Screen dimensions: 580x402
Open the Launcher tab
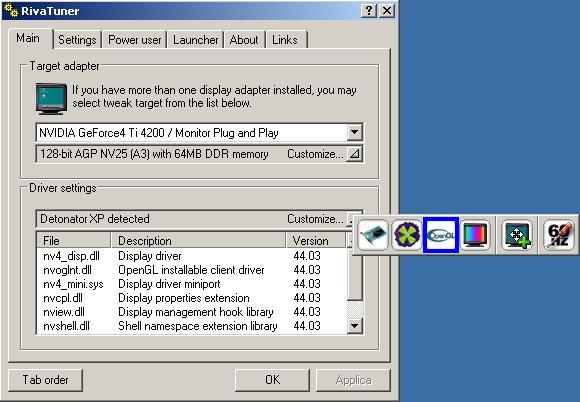[x=195, y=40]
